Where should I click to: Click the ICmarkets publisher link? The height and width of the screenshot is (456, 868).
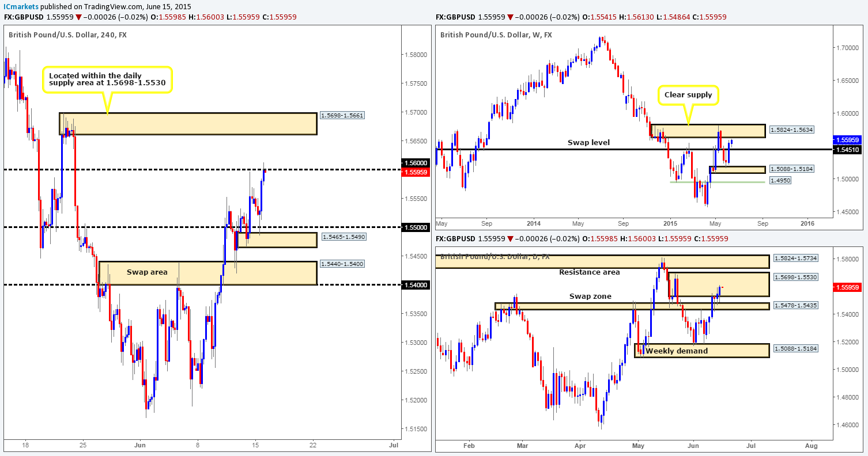[x=21, y=6]
